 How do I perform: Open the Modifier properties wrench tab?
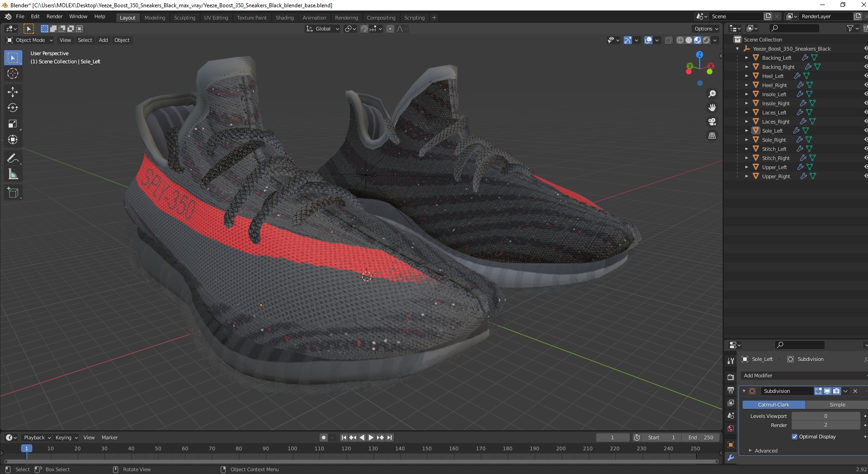point(731,458)
